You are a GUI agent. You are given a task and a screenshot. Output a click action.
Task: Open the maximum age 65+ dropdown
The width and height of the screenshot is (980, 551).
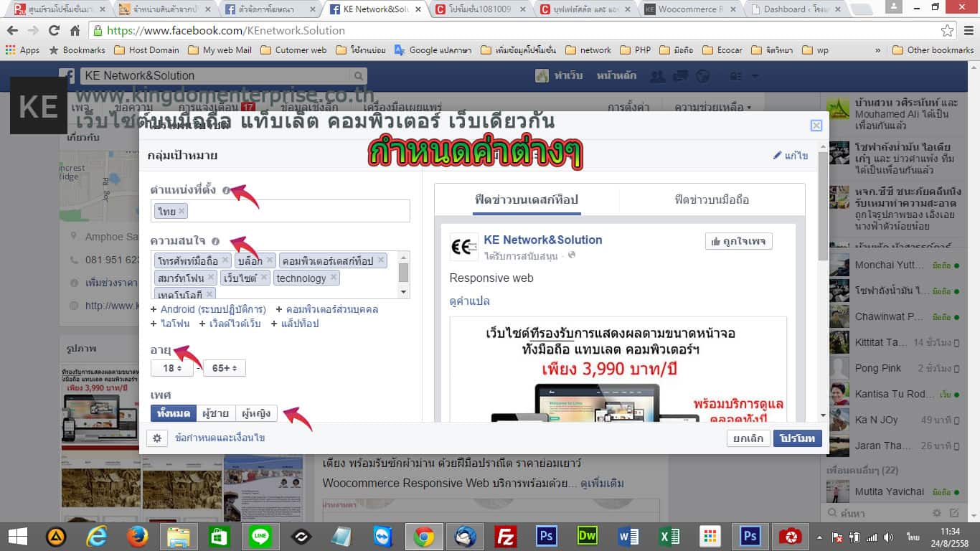[x=224, y=368]
